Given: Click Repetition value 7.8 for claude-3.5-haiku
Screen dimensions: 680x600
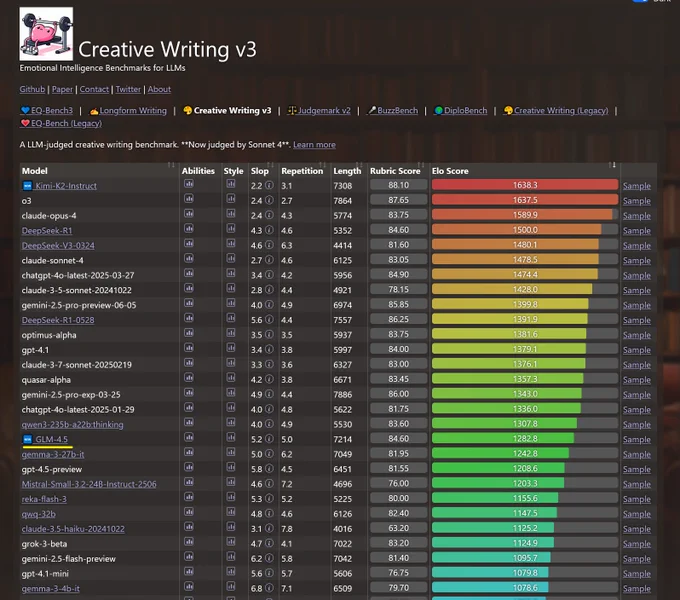Looking at the screenshot, I should [x=287, y=528].
